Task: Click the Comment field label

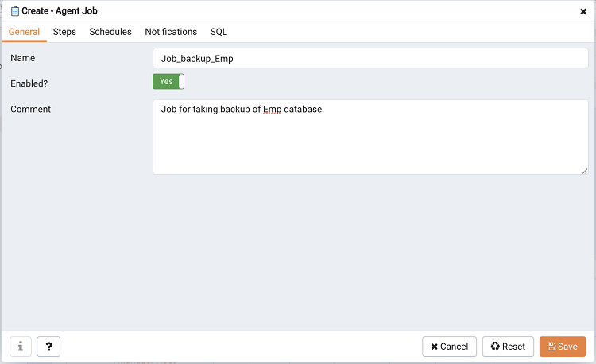Action: click(x=30, y=110)
